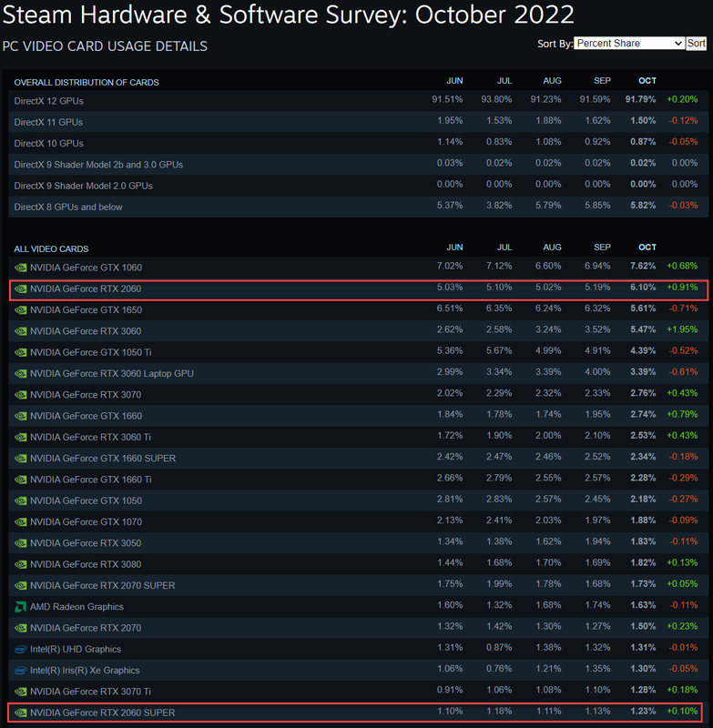The height and width of the screenshot is (728, 713).
Task: Click NVIDIA logo beside GeForce RTX 3060
Action: (20, 331)
